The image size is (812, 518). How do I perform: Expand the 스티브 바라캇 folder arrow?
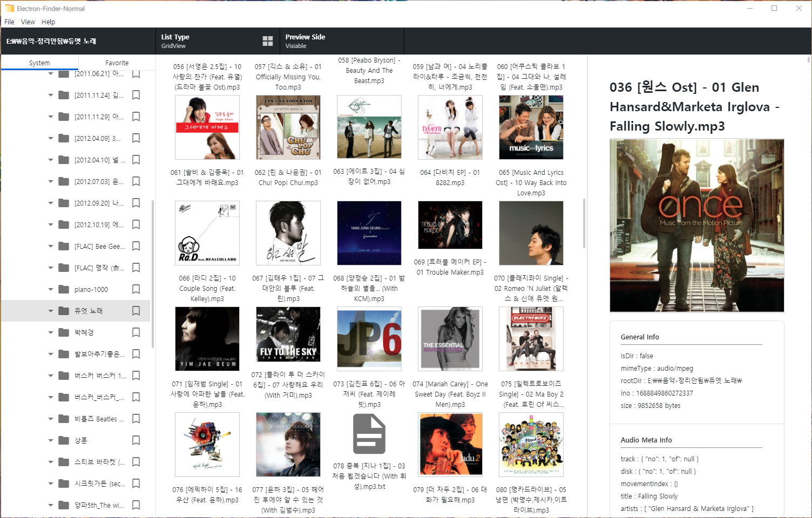[x=51, y=462]
